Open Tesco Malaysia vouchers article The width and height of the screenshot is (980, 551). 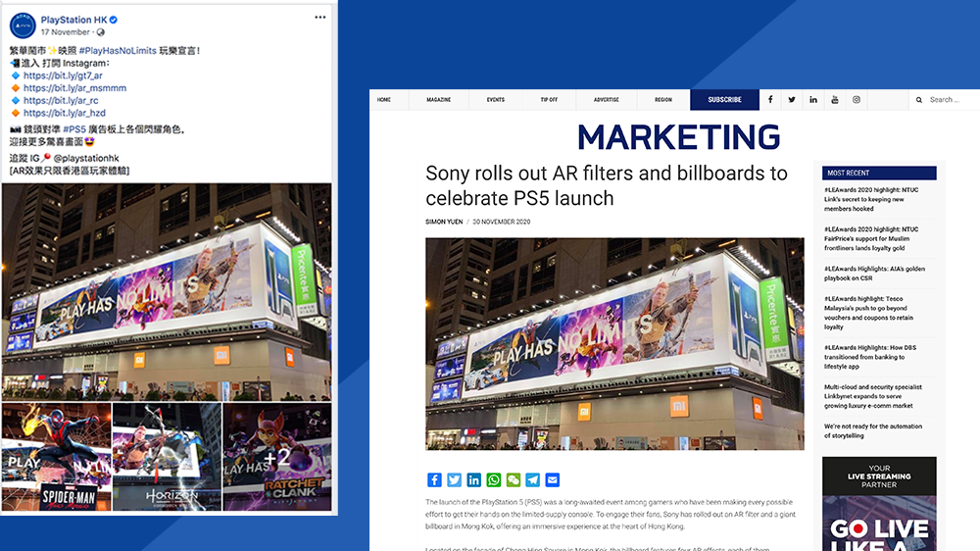(x=868, y=313)
